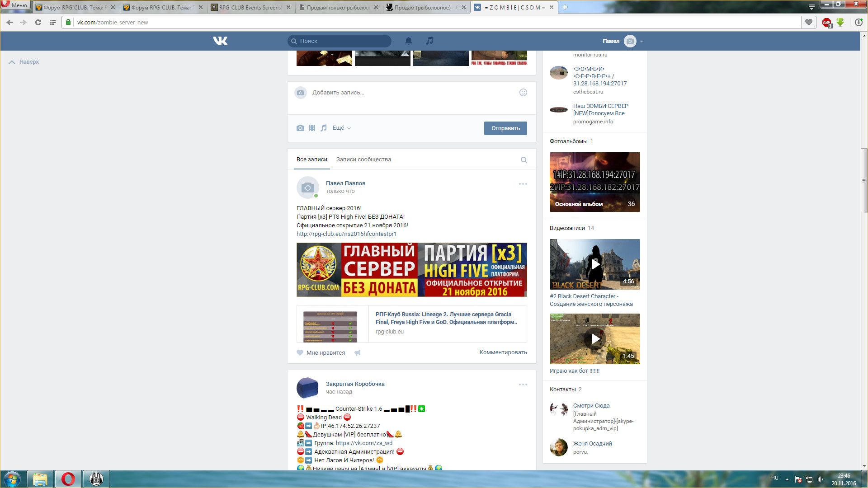Screen dimensions: 868x488
Task: Switch to RPG-CLUB Events Screenshots browser tab
Action: click(x=250, y=7)
